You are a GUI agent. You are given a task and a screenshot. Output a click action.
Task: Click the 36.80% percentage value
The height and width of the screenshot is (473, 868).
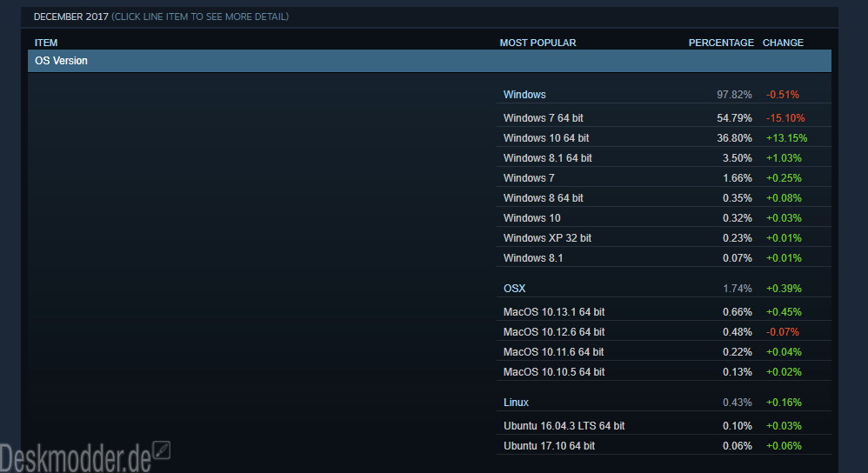[x=734, y=137]
